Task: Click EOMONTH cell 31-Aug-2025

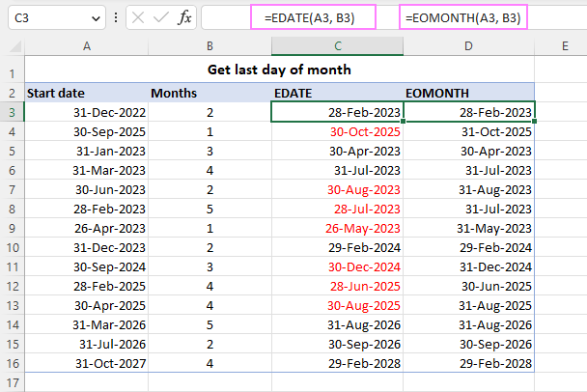Action: click(468, 305)
